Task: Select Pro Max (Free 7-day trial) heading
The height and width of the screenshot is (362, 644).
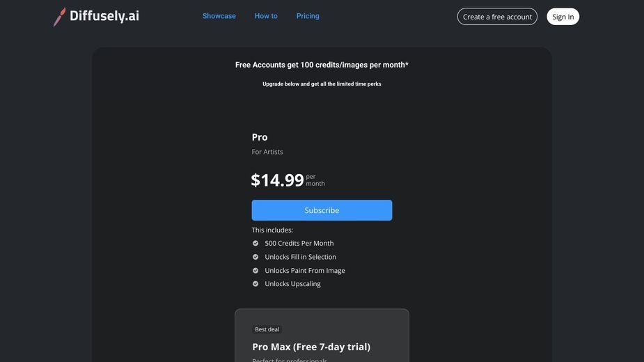Action: [x=311, y=347]
